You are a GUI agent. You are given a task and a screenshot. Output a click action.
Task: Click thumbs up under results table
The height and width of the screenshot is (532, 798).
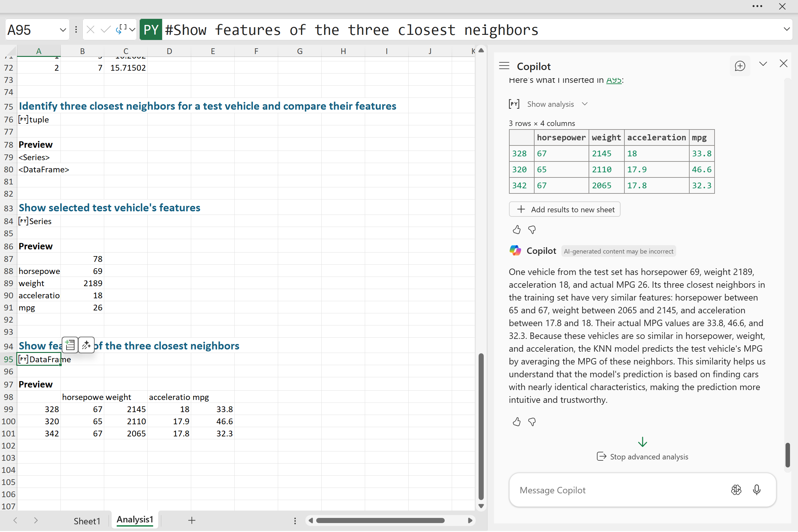516,230
